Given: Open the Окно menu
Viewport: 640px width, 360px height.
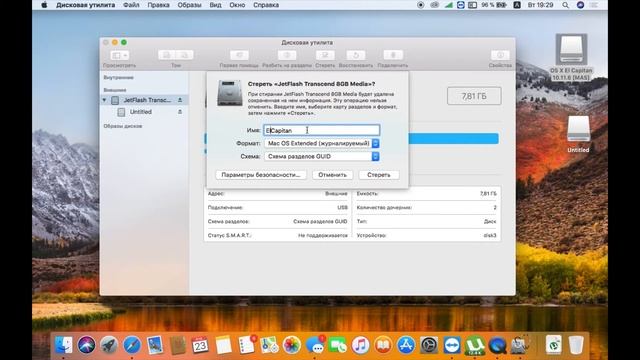Looking at the screenshot, I should (237, 5).
